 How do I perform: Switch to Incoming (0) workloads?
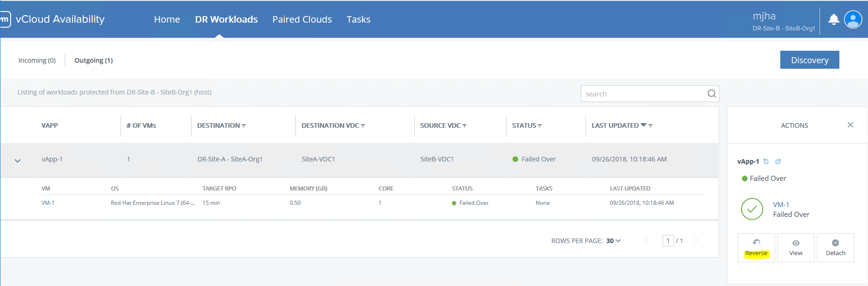coord(37,60)
